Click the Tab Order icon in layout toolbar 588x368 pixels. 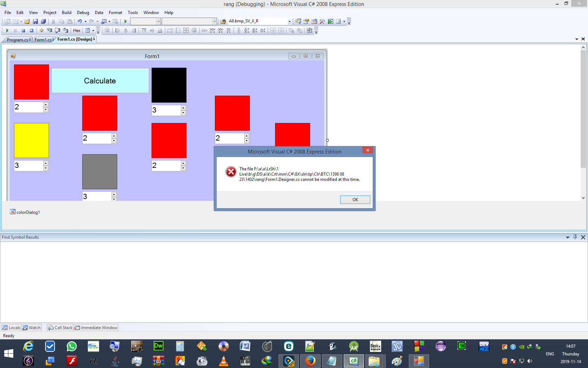tap(309, 30)
